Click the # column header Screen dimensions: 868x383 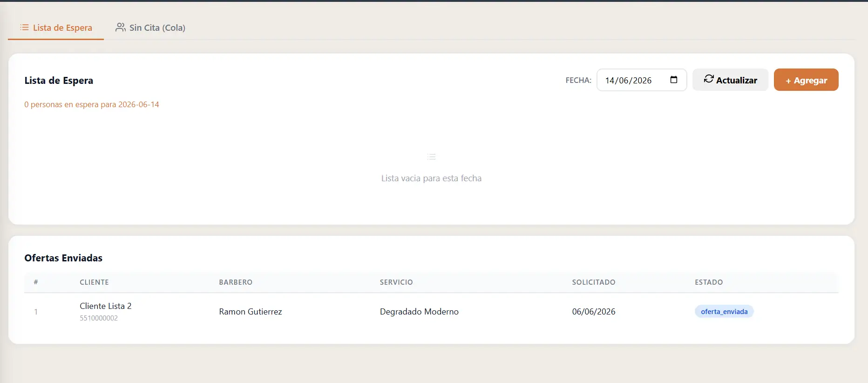pos(36,282)
